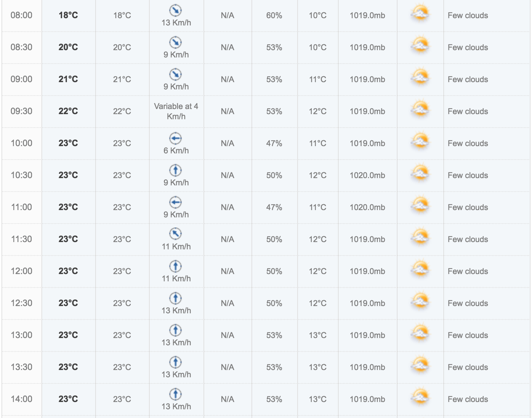The height and width of the screenshot is (418, 532).
Task: Click the sun-cloud icon in the 12:00 row
Action: click(420, 269)
